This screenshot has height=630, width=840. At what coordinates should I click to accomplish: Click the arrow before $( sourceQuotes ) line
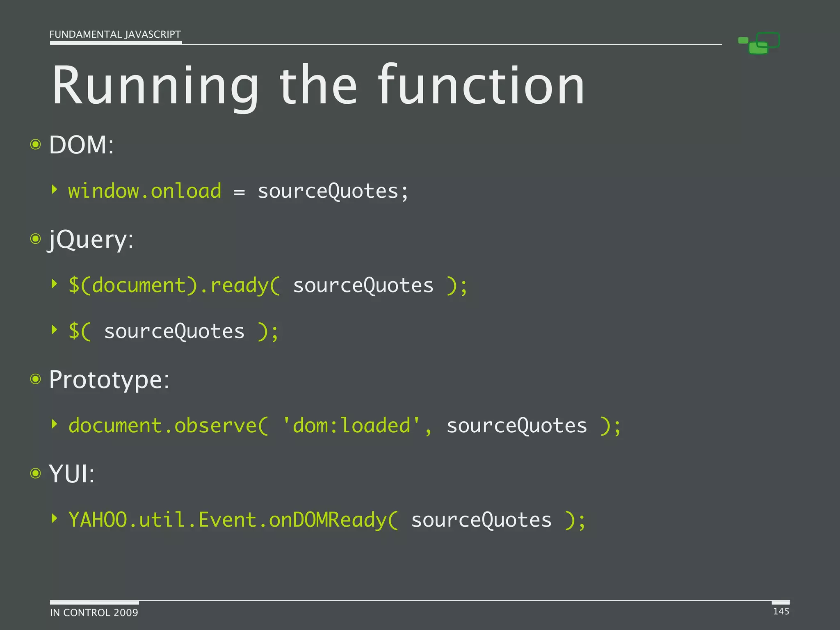(x=54, y=329)
